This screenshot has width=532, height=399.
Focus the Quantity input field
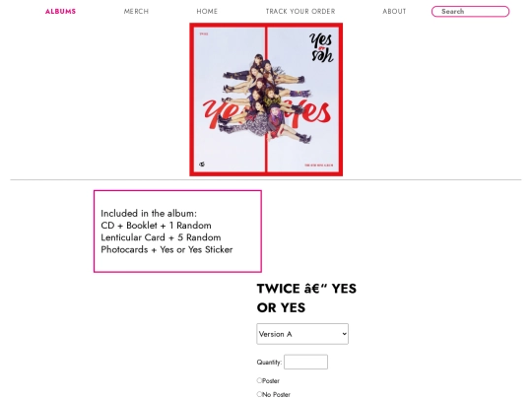click(305, 362)
